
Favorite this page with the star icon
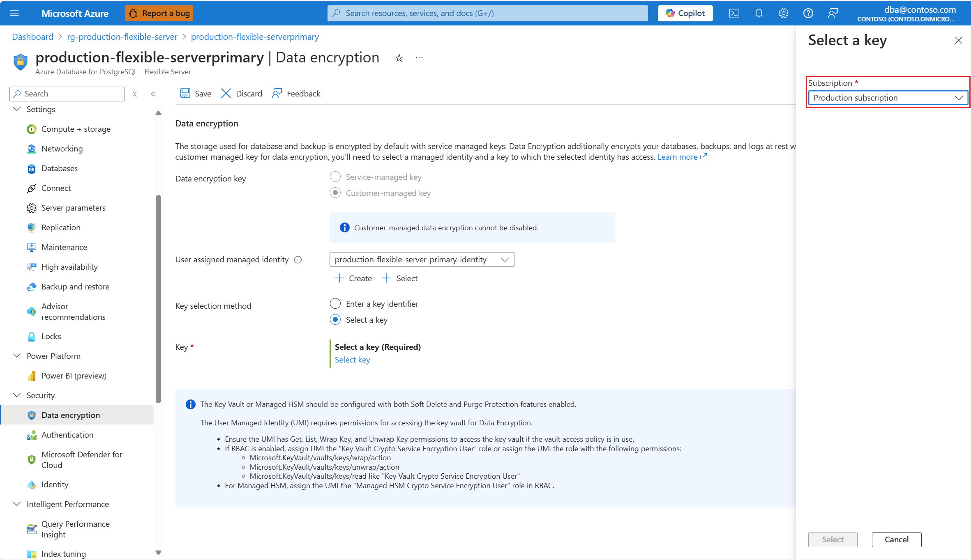point(399,58)
